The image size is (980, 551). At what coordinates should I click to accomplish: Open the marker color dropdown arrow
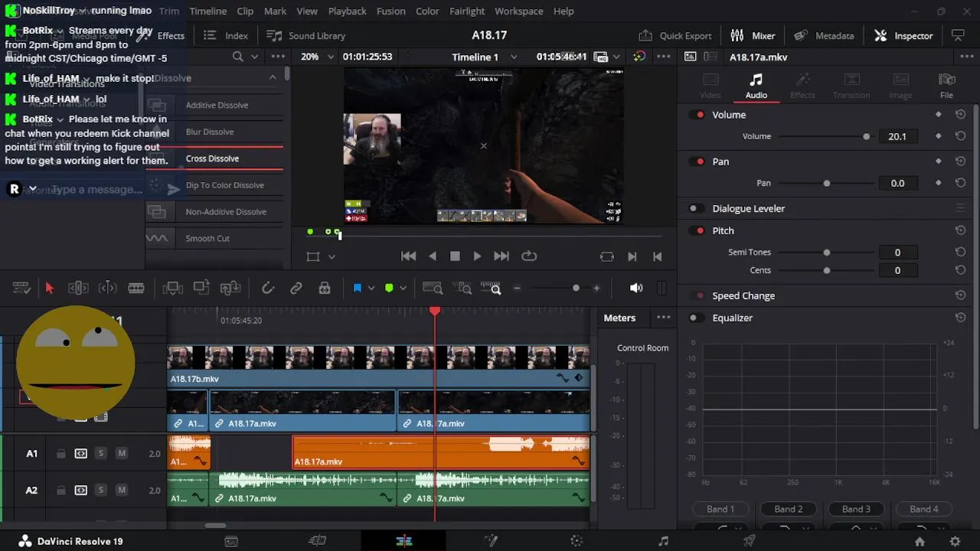pyautogui.click(x=403, y=288)
